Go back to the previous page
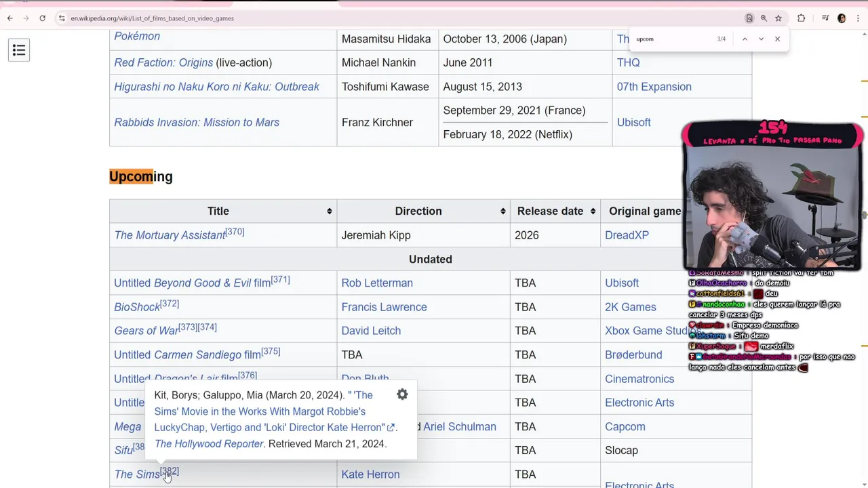Image resolution: width=868 pixels, height=488 pixels. 10,18
